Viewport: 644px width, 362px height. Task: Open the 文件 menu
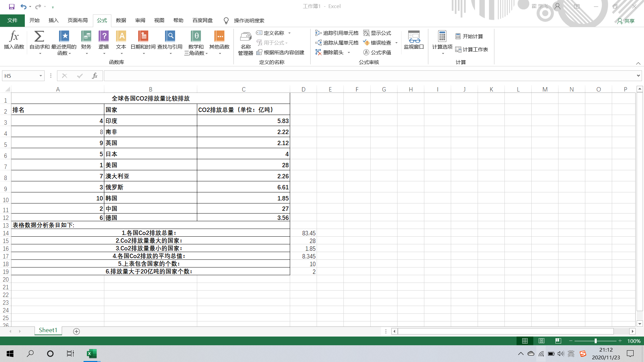click(x=12, y=20)
